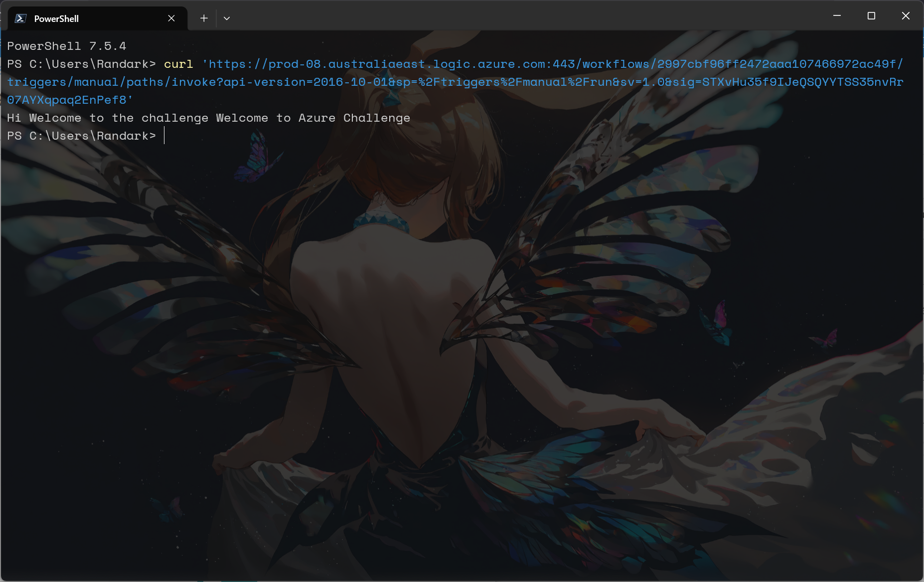The image size is (924, 582).
Task: Click the first PS C:\Users\Randark> prompt
Action: [81, 64]
